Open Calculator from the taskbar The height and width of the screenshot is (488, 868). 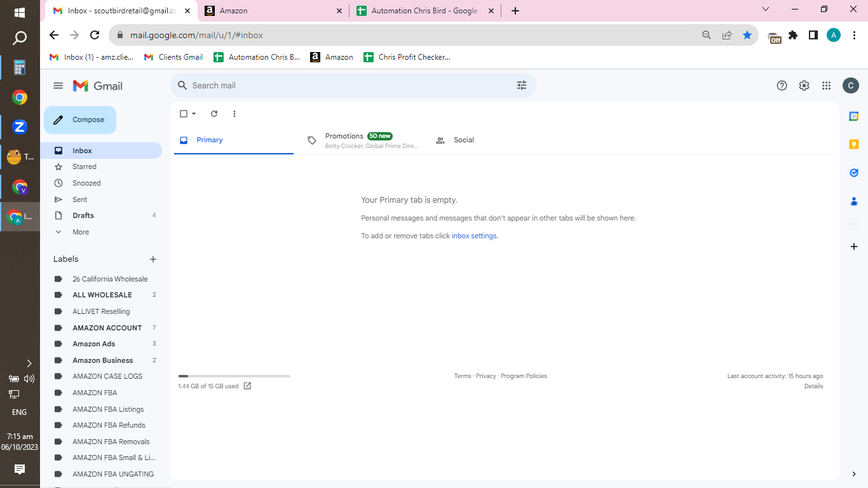coord(20,68)
